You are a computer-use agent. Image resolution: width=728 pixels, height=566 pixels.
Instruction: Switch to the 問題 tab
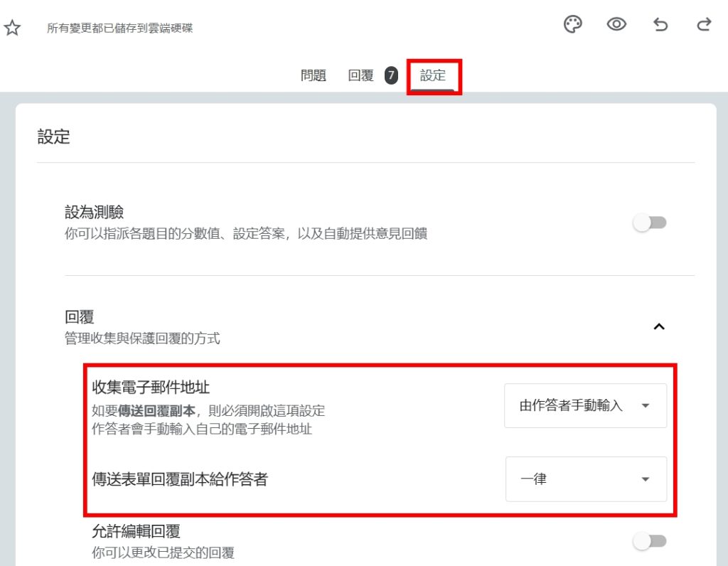[x=314, y=75]
